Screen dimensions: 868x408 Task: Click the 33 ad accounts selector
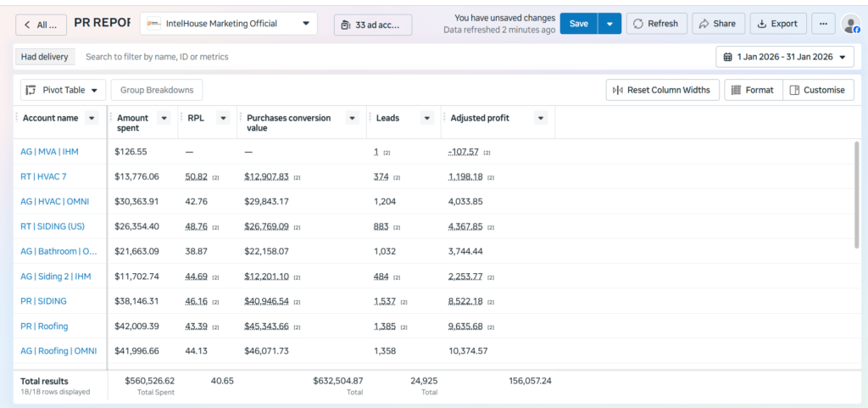pyautogui.click(x=373, y=25)
